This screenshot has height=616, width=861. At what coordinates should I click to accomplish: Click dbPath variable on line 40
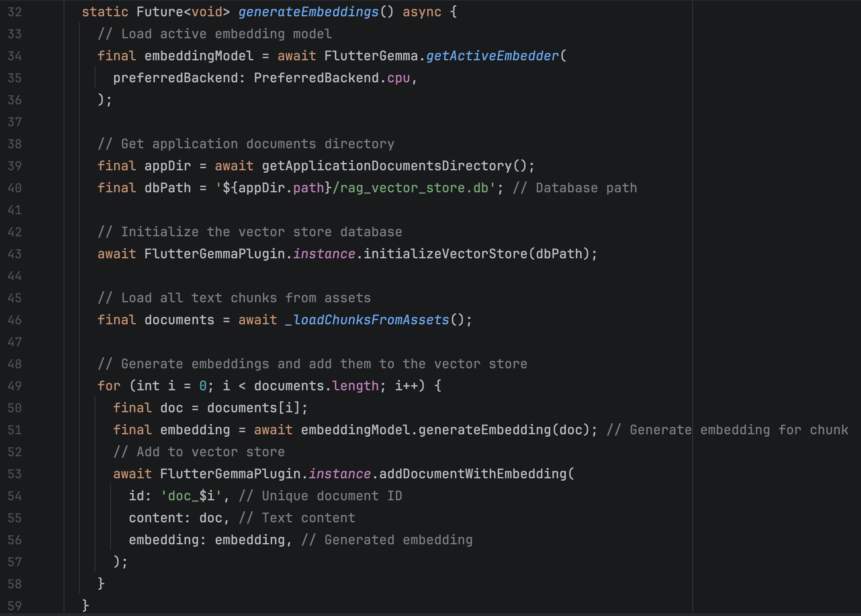(x=168, y=188)
